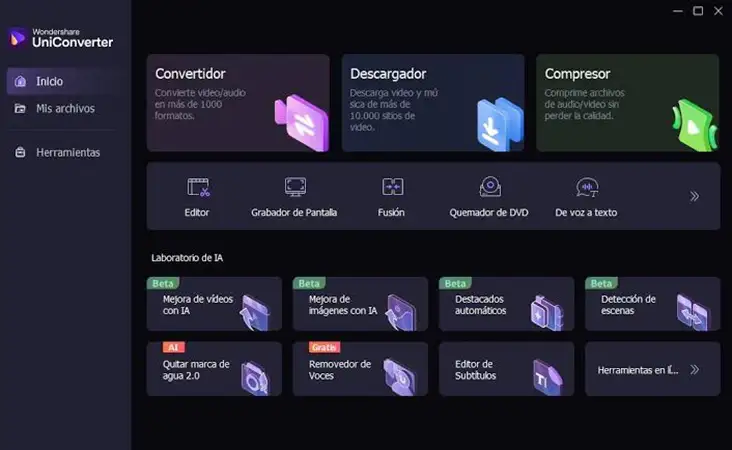
Task: Open the Editor de Subtítulos card
Action: click(507, 369)
